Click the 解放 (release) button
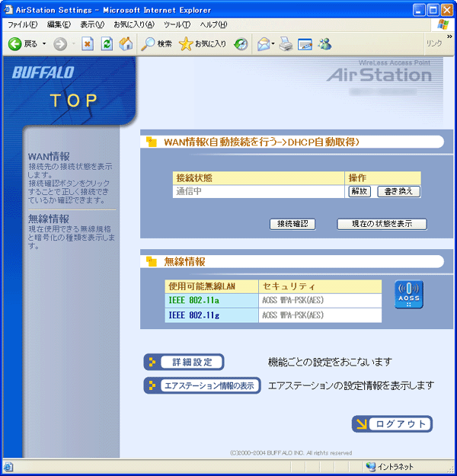 [360, 192]
